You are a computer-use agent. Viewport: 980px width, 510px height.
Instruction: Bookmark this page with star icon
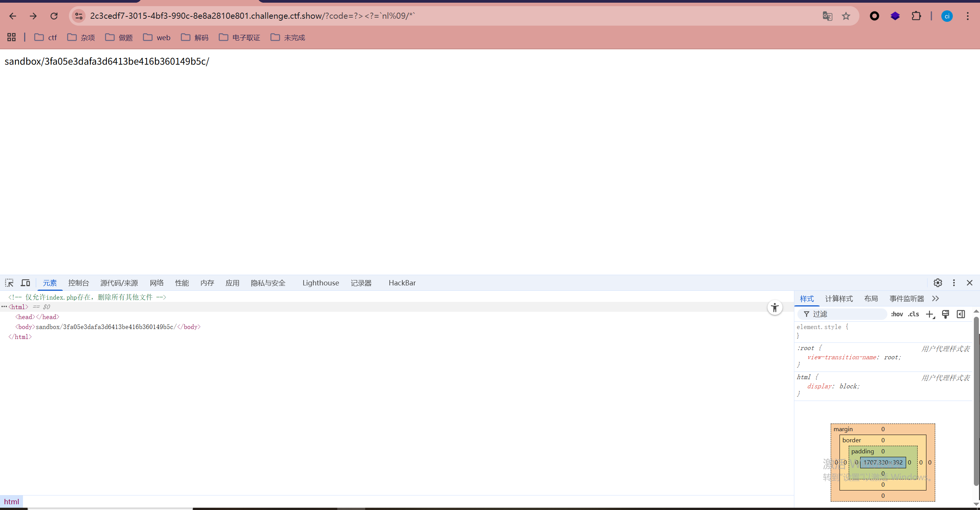click(846, 16)
